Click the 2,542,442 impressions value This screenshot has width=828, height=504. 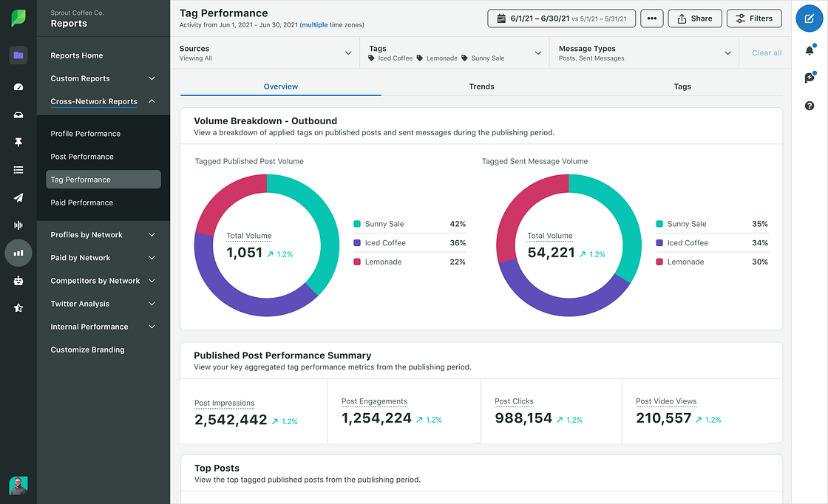pyautogui.click(x=231, y=420)
